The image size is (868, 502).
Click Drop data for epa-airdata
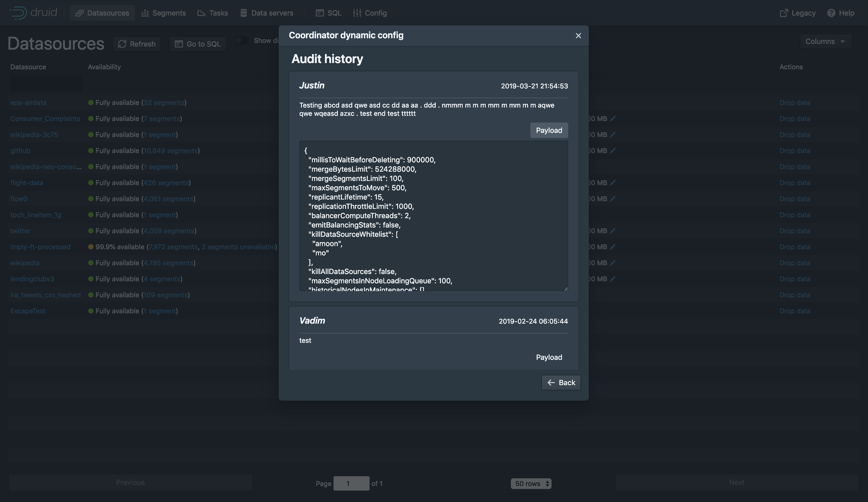[795, 103]
